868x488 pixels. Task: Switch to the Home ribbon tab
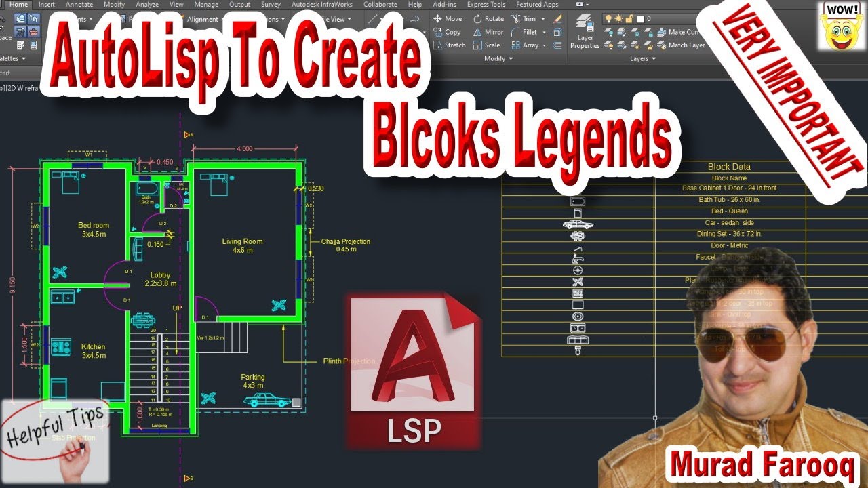point(18,5)
